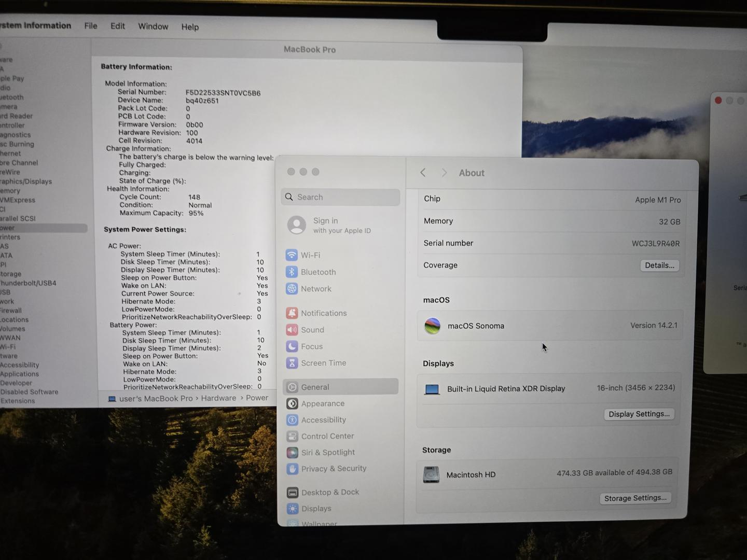Go back with the left chevron
The width and height of the screenshot is (747, 560).
pyautogui.click(x=423, y=173)
